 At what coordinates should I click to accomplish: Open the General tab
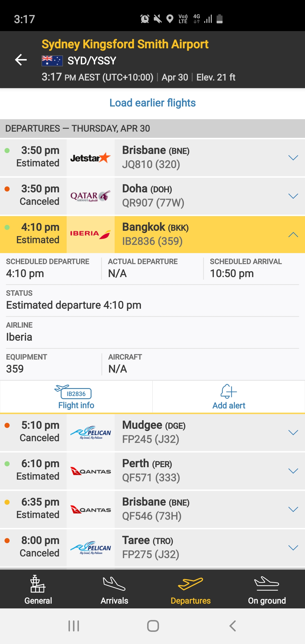click(38, 589)
